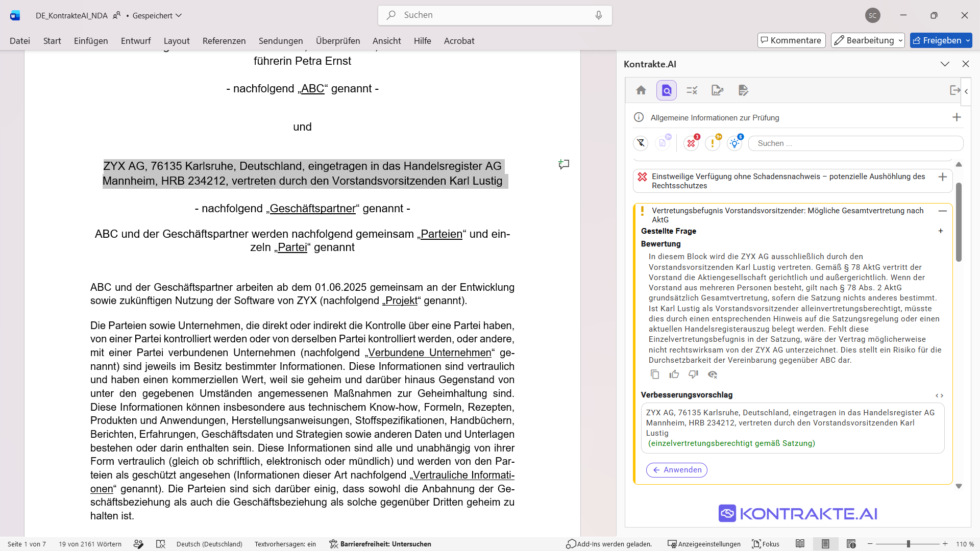The width and height of the screenshot is (980, 551).
Task: Collapse the Vertretungsbefugnis Vorstandsvorsitzender finding
Action: tap(943, 211)
